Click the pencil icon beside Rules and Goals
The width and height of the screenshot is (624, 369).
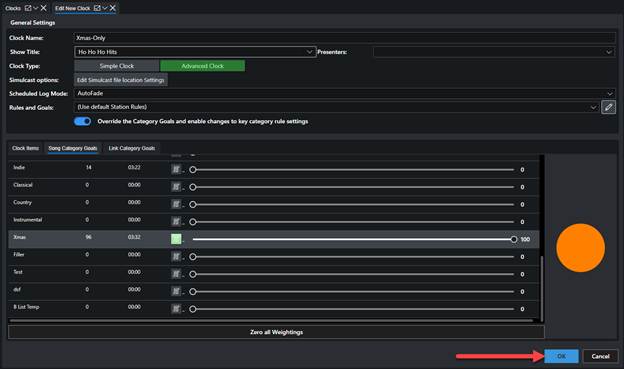[x=608, y=107]
